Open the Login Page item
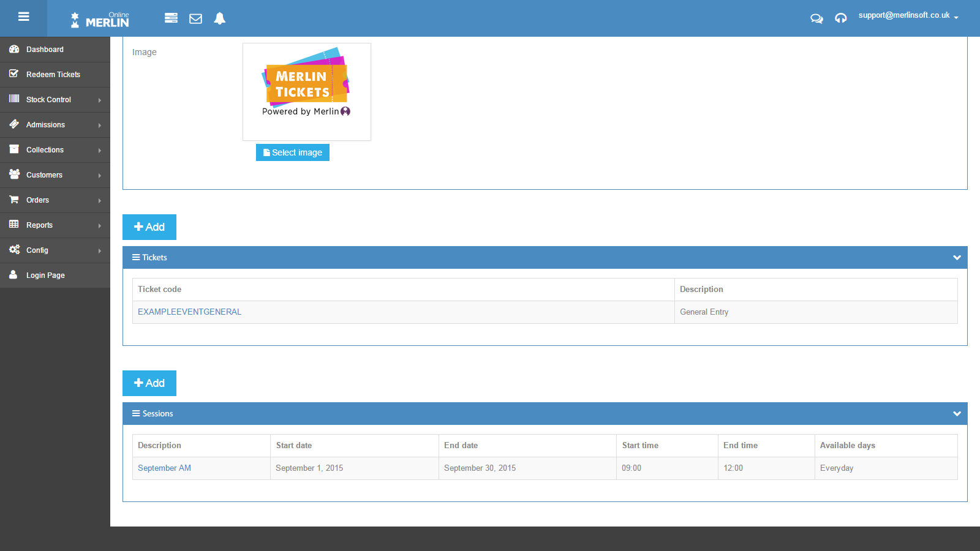 click(55, 275)
